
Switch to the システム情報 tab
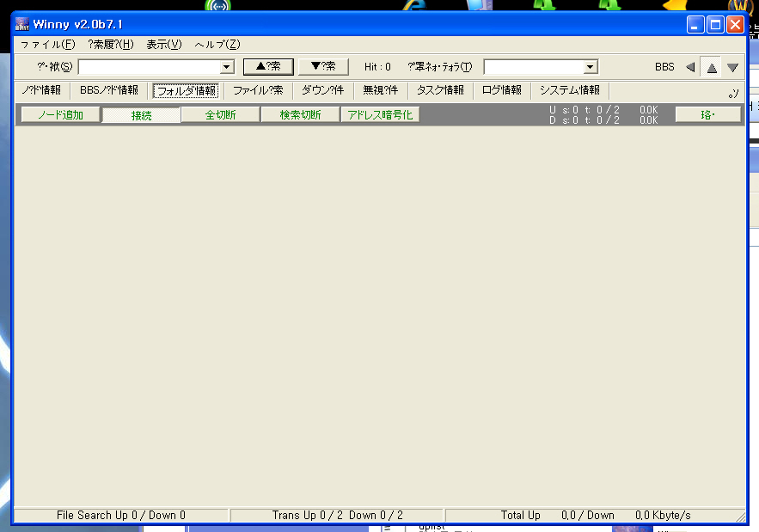point(570,90)
